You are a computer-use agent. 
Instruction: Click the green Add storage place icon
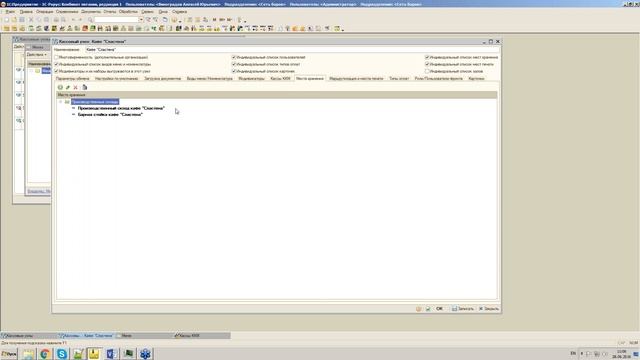tap(60, 87)
